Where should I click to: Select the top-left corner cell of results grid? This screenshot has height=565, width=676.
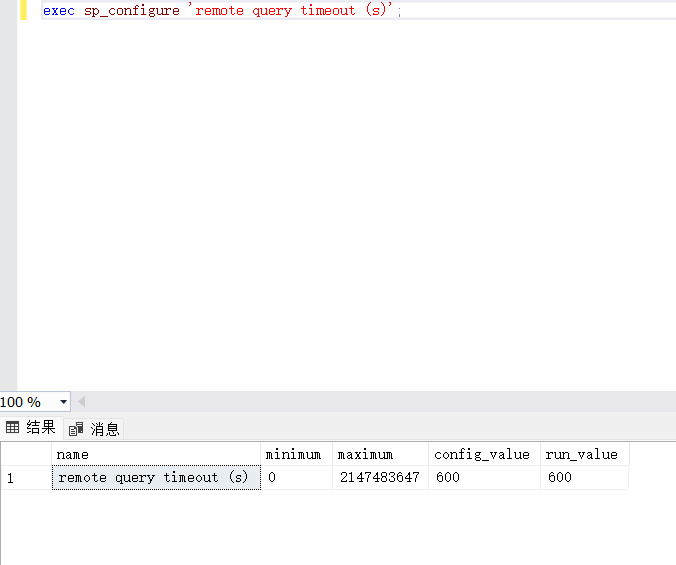pos(26,454)
